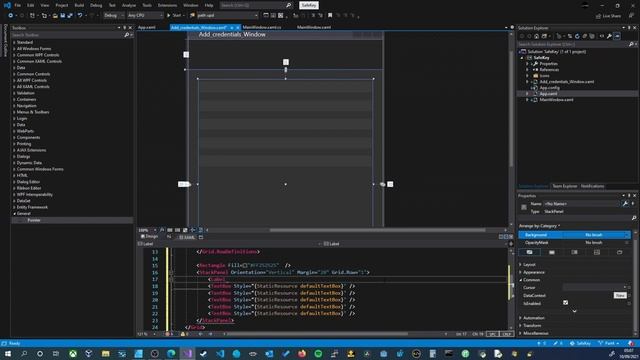Click the search icon in the Toolbox search box
The image size is (640, 360).
coord(127,35)
